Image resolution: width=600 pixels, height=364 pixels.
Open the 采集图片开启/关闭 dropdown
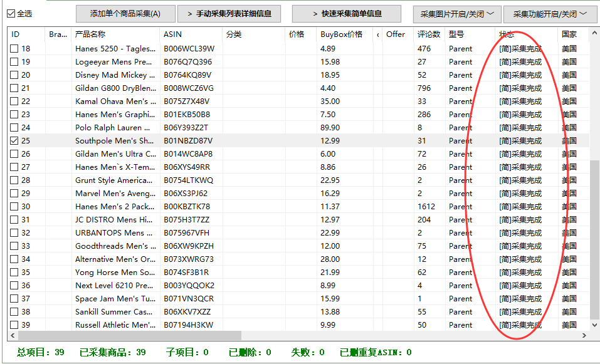tap(457, 14)
